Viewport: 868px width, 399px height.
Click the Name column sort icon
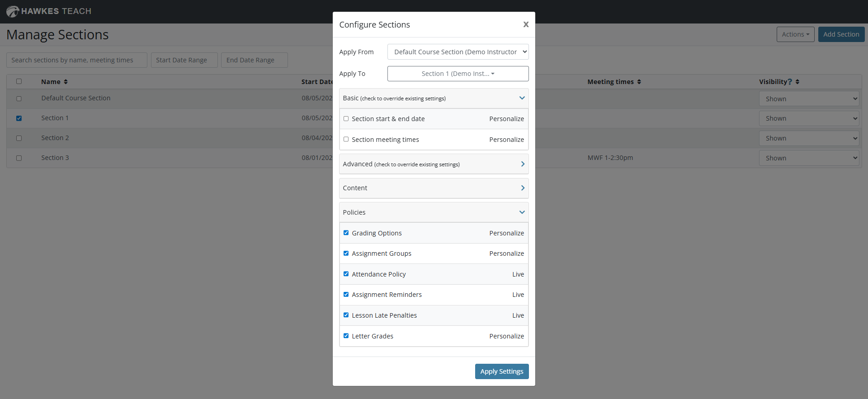[66, 82]
